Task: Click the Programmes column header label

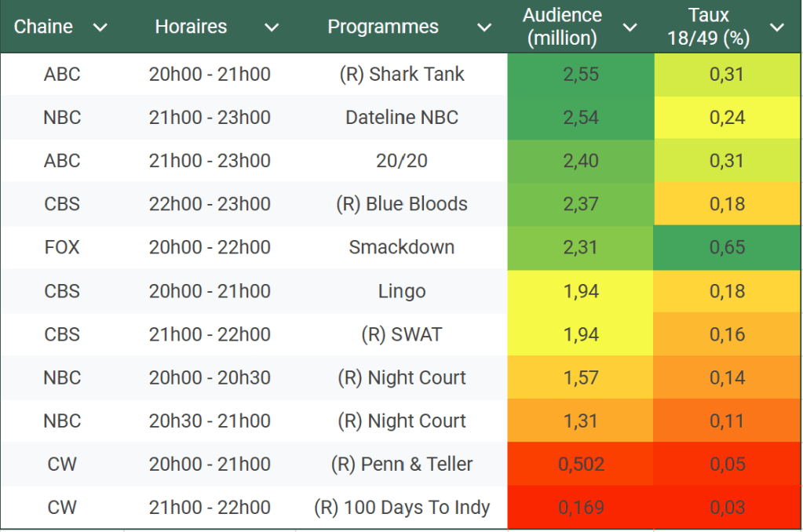Action: coord(383,27)
